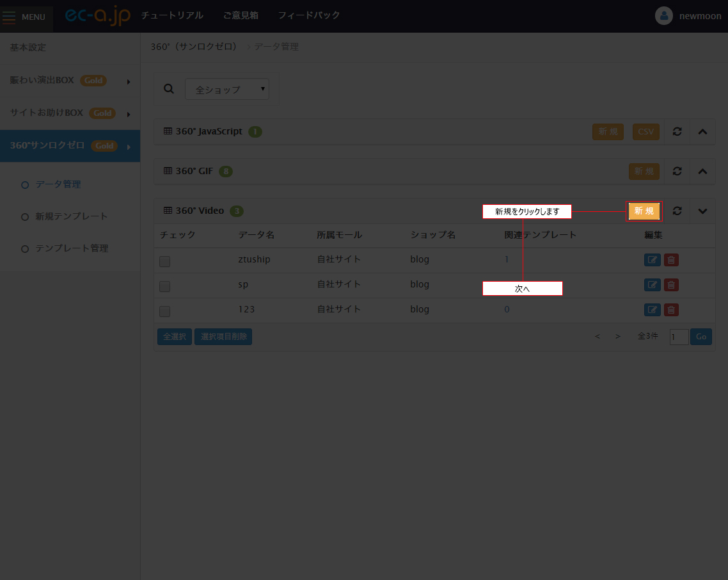This screenshot has width=728, height=580.
Task: Click the 360° GIF table icon
Action: pyautogui.click(x=168, y=171)
